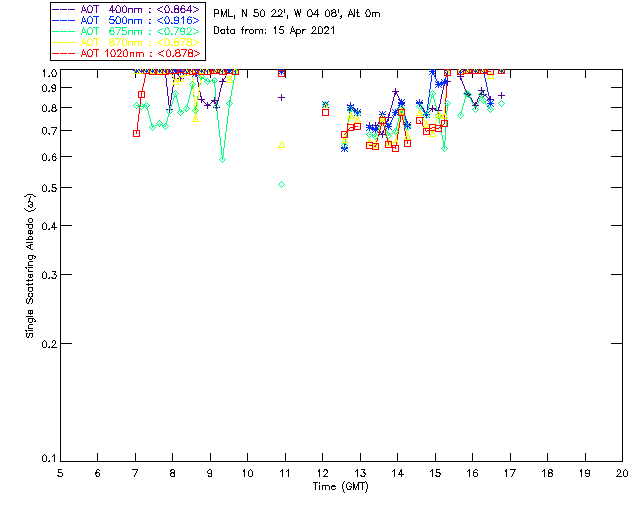Viewport: 640px width, 512px height.
Task: Click the red dashed line sample for 1020nm
Action: [66, 53]
